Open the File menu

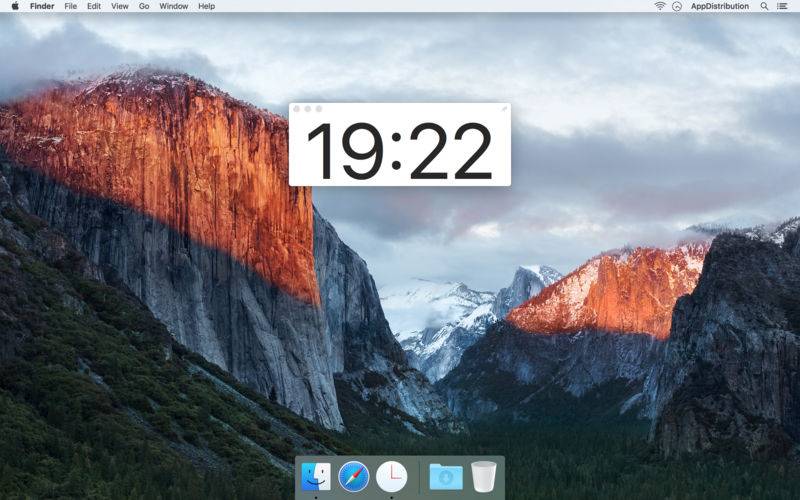70,6
